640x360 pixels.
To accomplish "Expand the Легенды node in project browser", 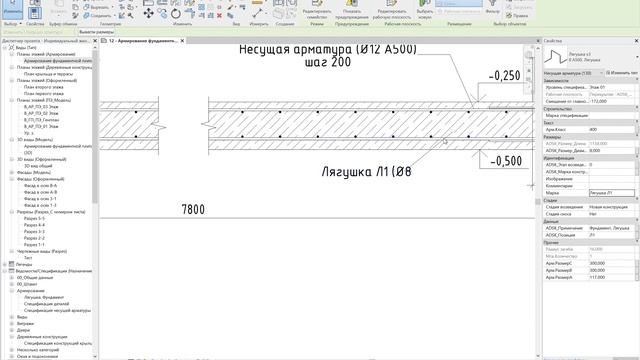I will click(x=5, y=264).
